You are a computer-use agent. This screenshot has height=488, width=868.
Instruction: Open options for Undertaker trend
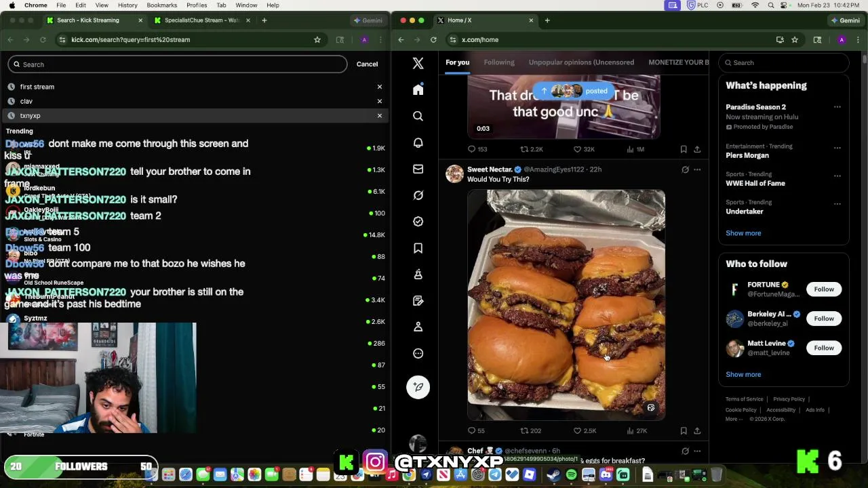pos(837,203)
